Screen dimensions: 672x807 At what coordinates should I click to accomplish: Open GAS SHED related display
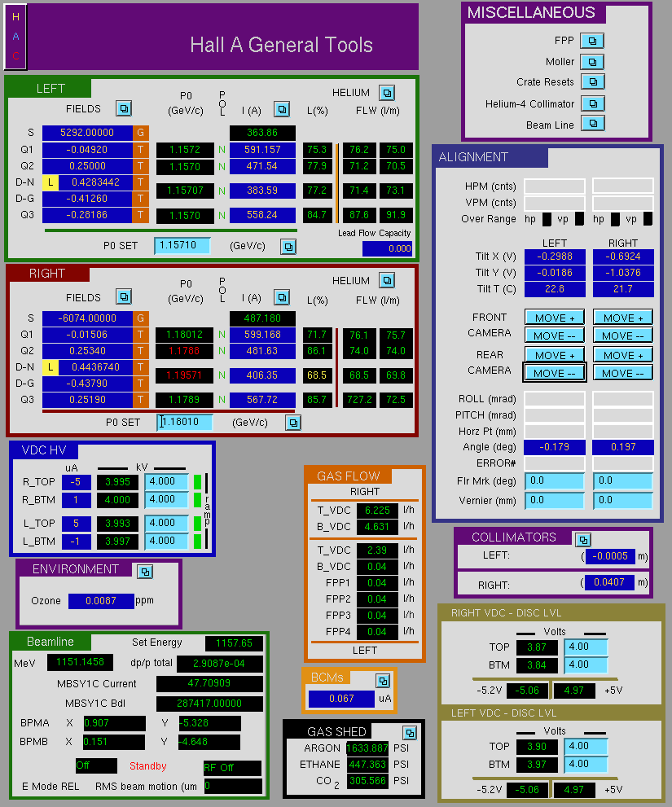tap(410, 732)
